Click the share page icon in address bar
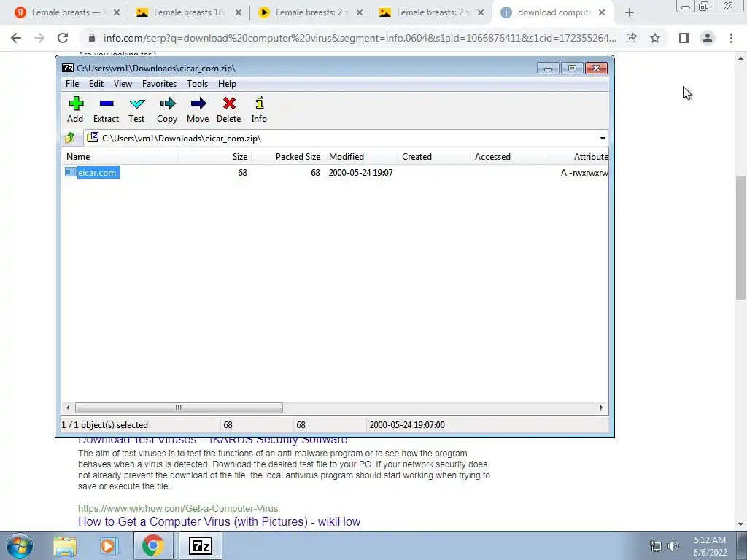 pyautogui.click(x=632, y=38)
